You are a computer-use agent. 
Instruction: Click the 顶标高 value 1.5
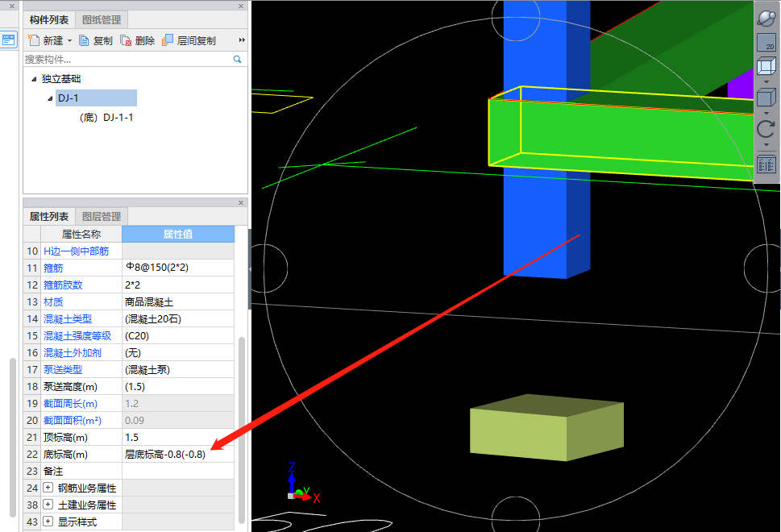[x=178, y=438]
